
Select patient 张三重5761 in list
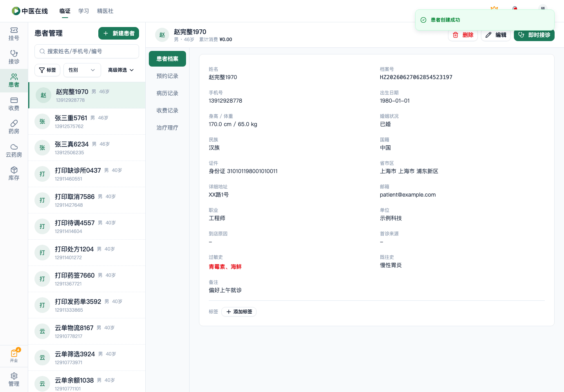87,121
